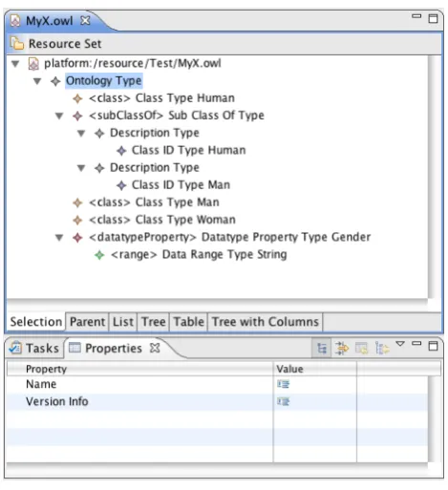Switch to Tree with Columns tab
Viewport: 448px width, 490px height.
266,322
